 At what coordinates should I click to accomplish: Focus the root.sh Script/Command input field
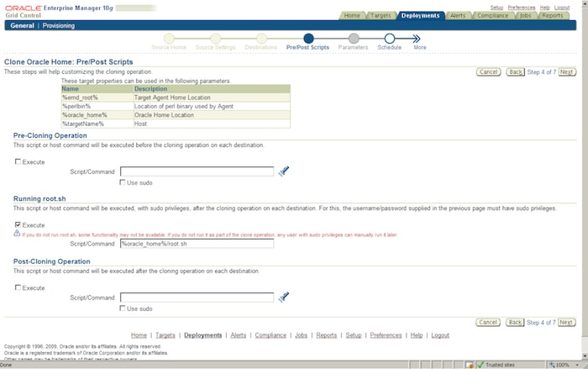(x=197, y=244)
